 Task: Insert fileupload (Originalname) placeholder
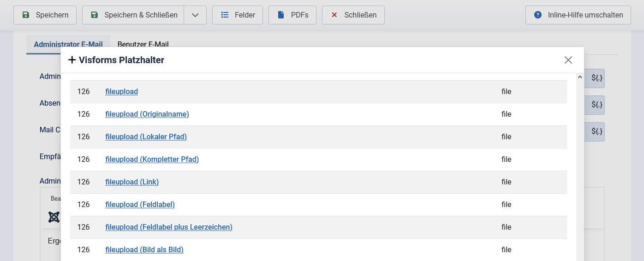(x=147, y=114)
